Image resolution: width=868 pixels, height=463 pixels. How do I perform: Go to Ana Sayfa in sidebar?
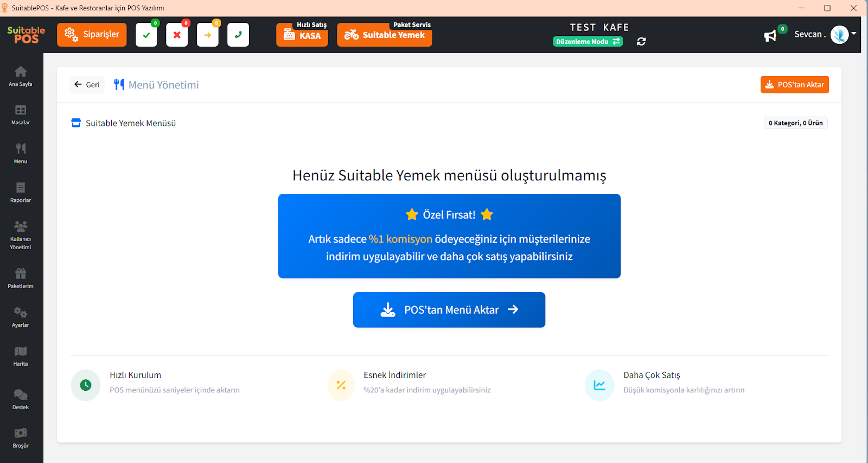[x=21, y=77]
